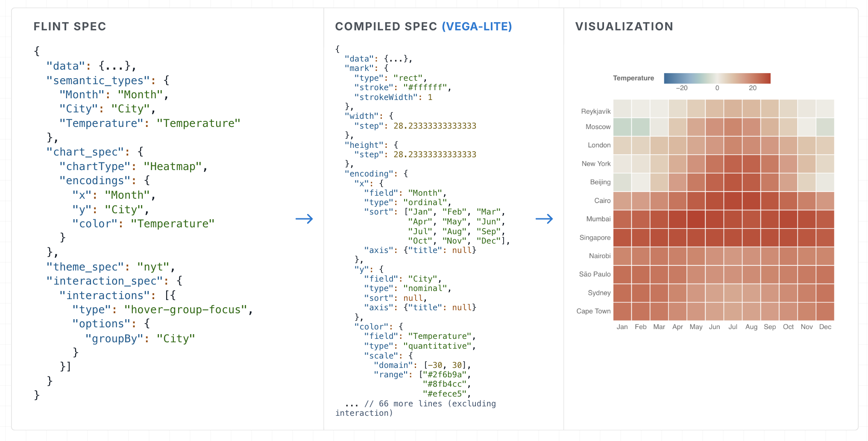Click the Jan axis label

click(x=622, y=327)
